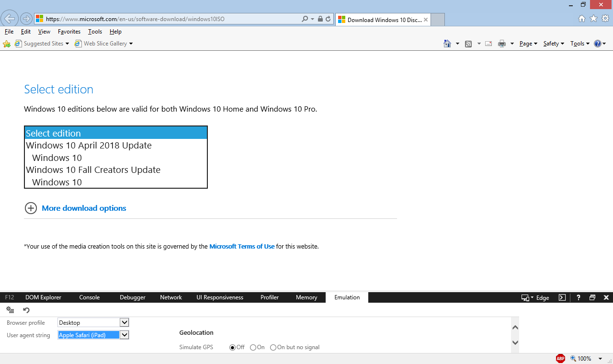Click the persist emulation settings gear icon
Image resolution: width=613 pixels, height=364 pixels.
tap(10, 310)
